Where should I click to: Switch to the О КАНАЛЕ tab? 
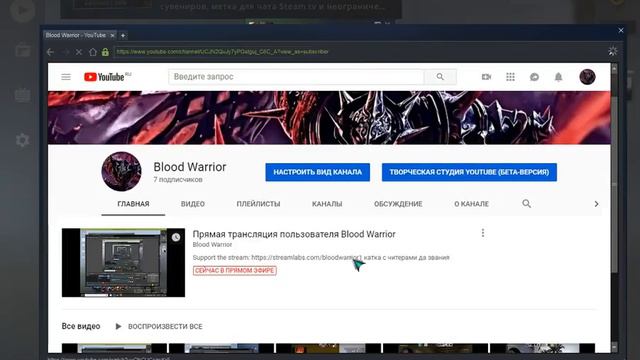click(471, 204)
